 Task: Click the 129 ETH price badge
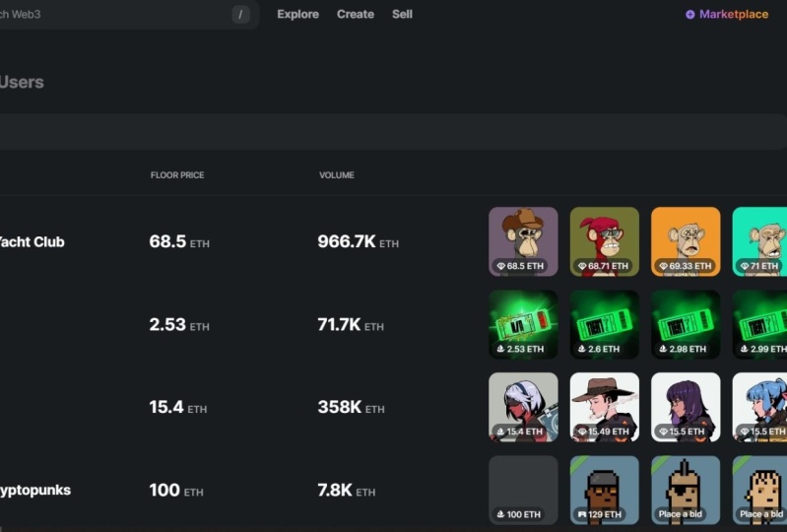tap(600, 514)
